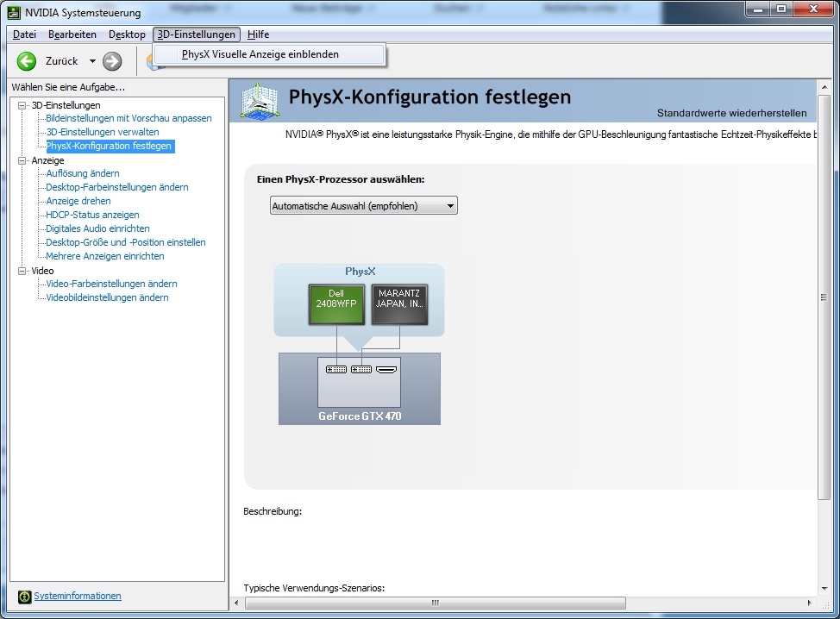The width and height of the screenshot is (840, 619).
Task: Choose PhysX Visuelle Anzeige einblenden
Action: 268,54
